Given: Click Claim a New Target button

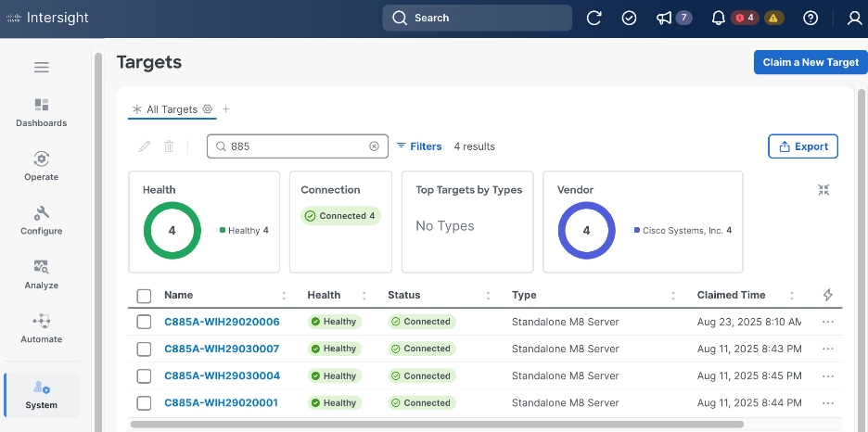Looking at the screenshot, I should pyautogui.click(x=810, y=62).
